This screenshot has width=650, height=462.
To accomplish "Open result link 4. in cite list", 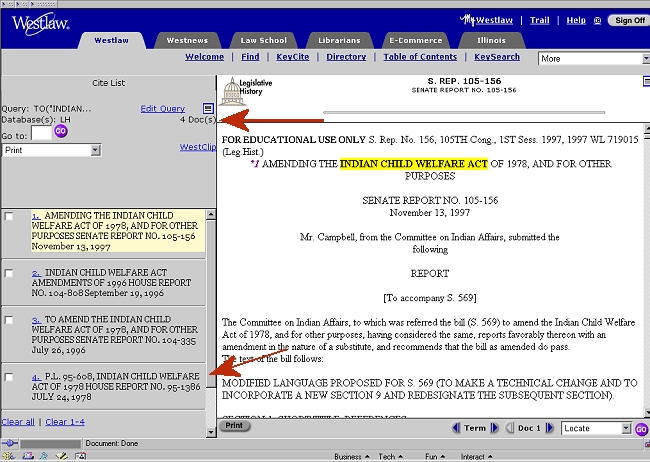I will pos(36,377).
